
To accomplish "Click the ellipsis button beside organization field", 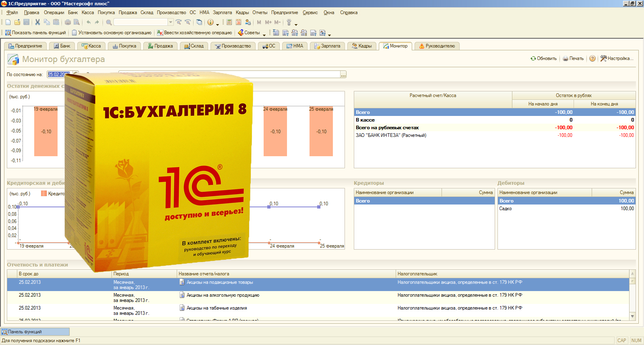I will (x=343, y=74).
